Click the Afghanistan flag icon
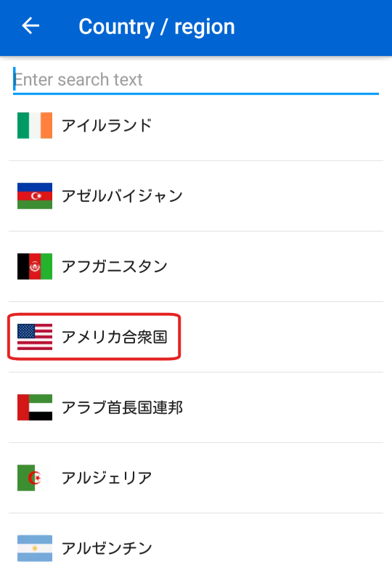392x575 pixels. click(35, 266)
